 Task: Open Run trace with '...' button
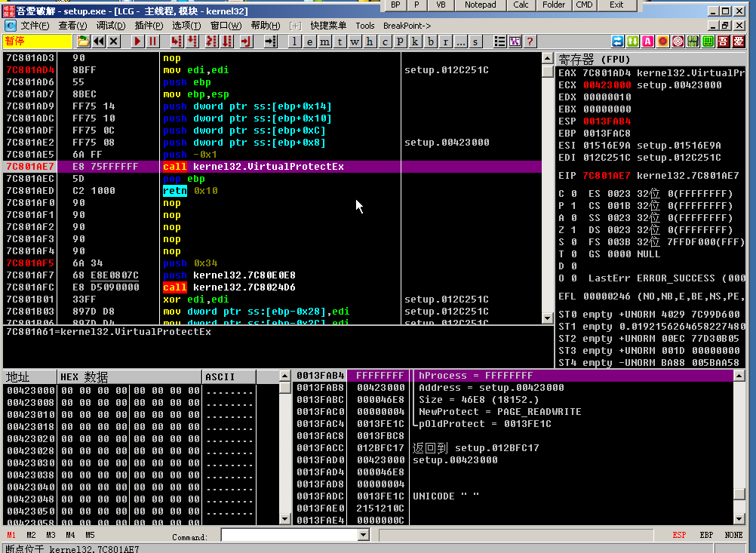(460, 41)
